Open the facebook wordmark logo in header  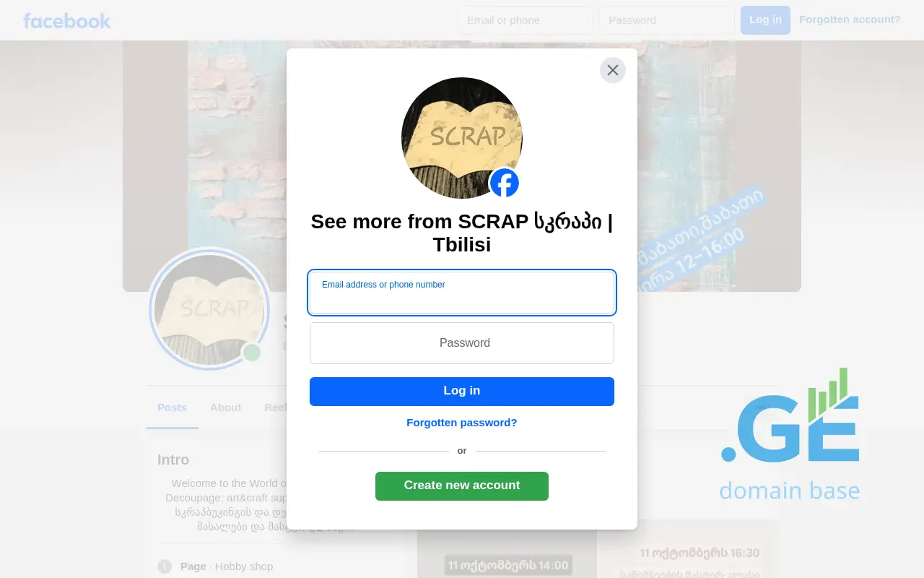(66, 20)
